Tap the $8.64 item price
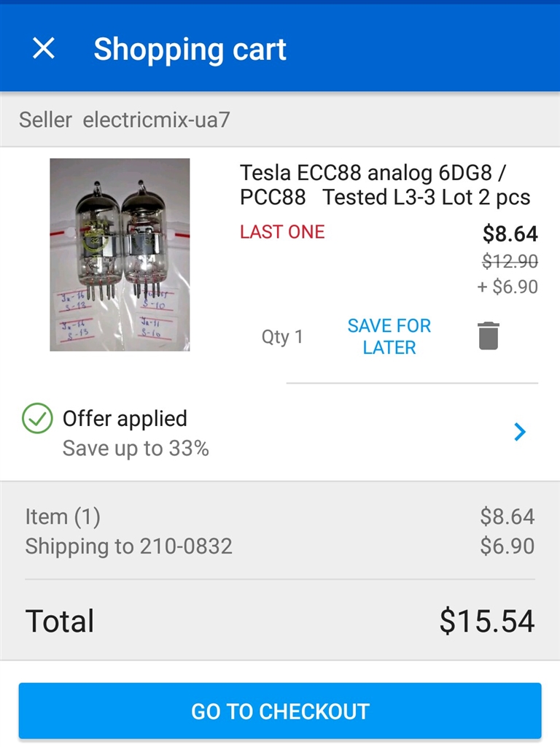Viewport: 560px width, 747px height. [x=510, y=234]
